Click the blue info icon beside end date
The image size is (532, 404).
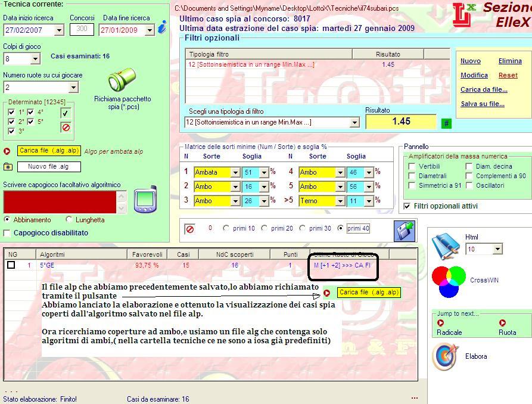tap(163, 27)
